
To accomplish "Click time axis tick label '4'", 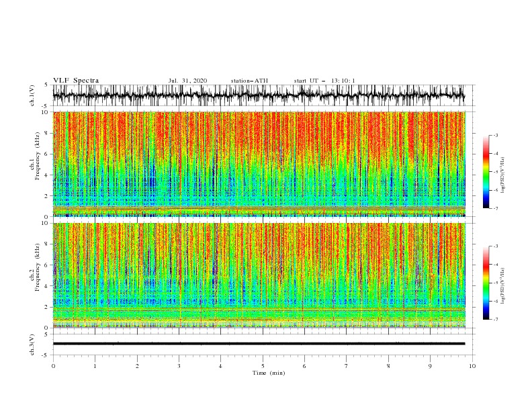I will (220, 366).
